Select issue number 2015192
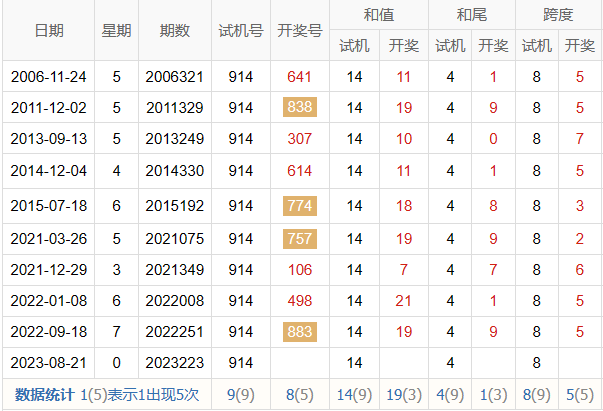The width and height of the screenshot is (603, 411). point(174,205)
